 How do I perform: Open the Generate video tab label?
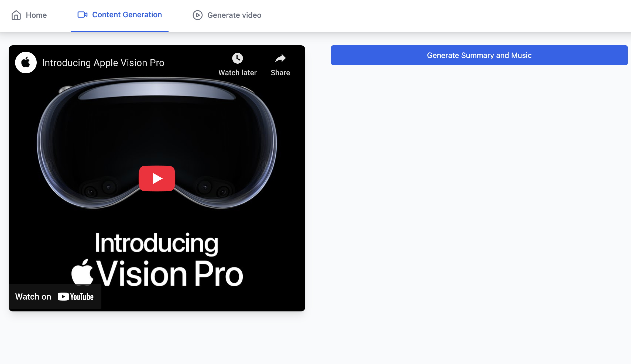tap(234, 15)
